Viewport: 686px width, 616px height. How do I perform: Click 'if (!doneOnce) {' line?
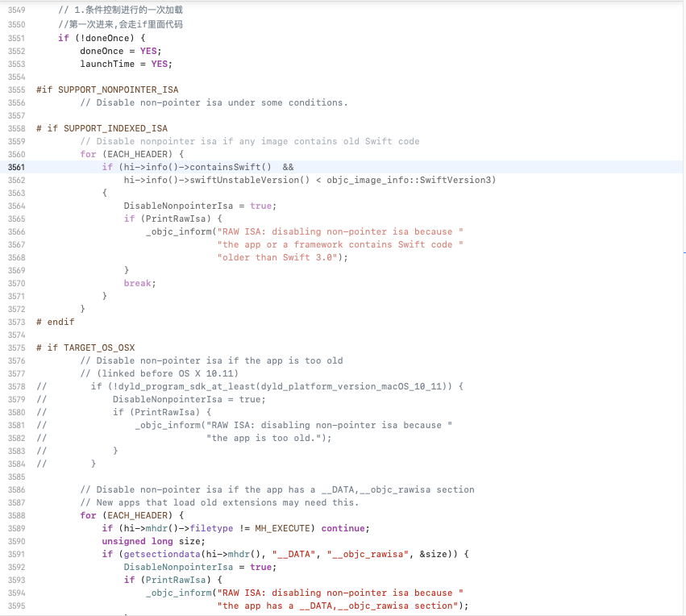pyautogui.click(x=102, y=38)
